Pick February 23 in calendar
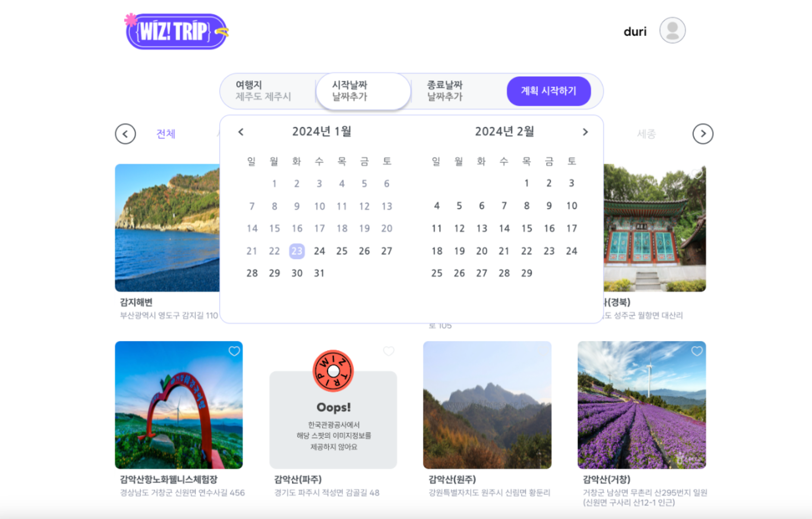The image size is (812, 519). tap(549, 251)
